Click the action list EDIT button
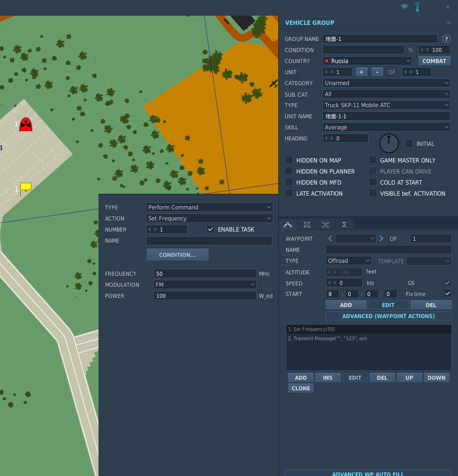The height and width of the screenshot is (476, 458). click(x=355, y=377)
